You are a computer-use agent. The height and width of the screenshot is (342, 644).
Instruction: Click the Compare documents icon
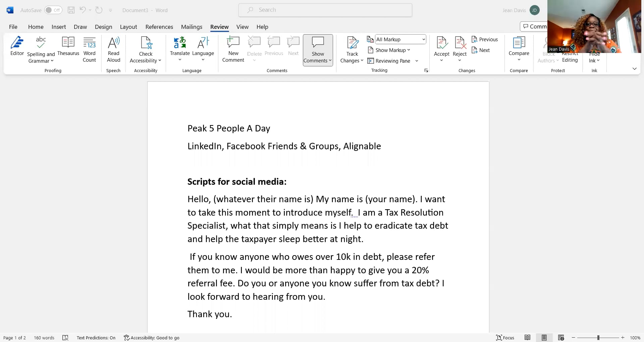(519, 43)
